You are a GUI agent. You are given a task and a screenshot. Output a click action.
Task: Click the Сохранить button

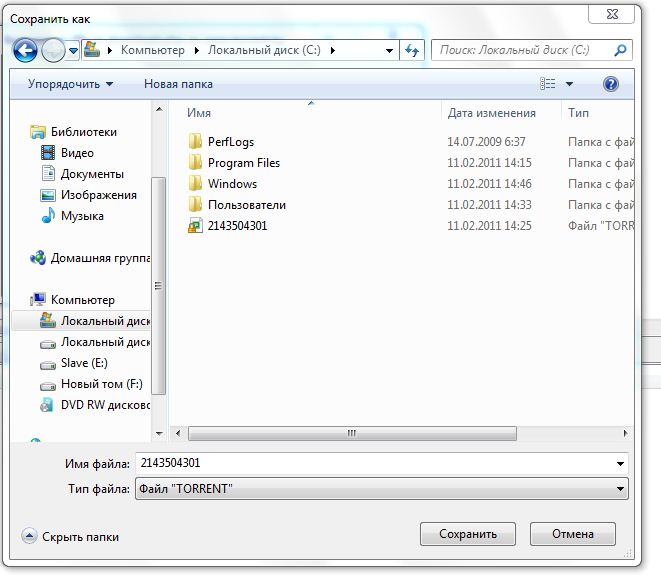(x=468, y=534)
